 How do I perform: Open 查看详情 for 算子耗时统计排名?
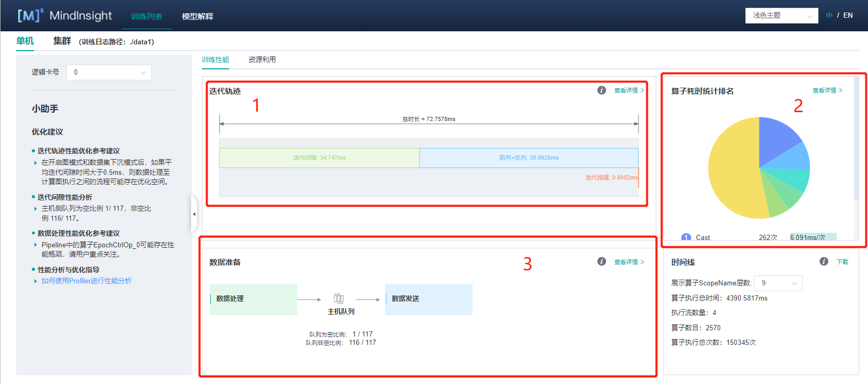827,90
